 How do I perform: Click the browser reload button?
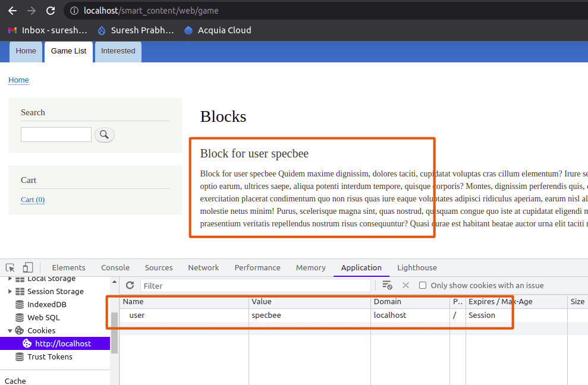click(51, 11)
